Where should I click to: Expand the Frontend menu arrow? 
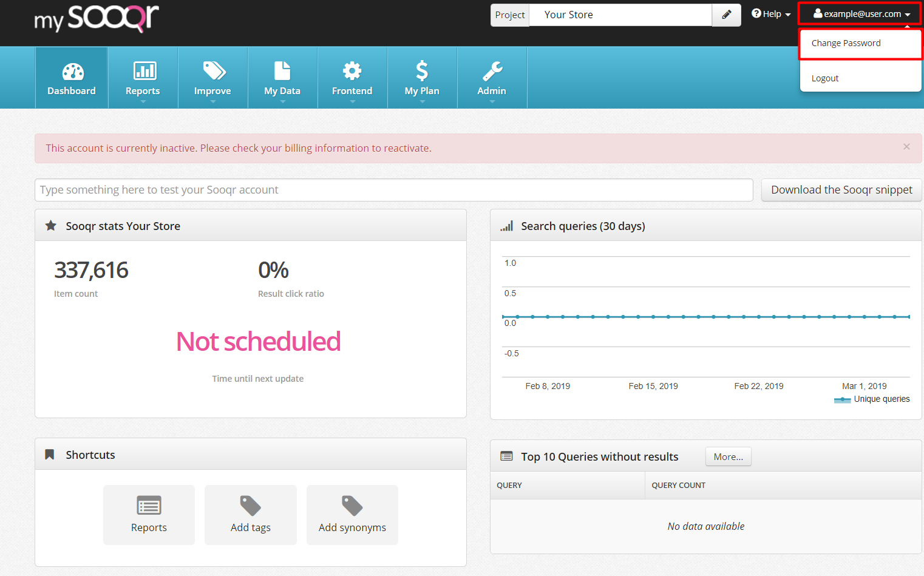pos(353,102)
